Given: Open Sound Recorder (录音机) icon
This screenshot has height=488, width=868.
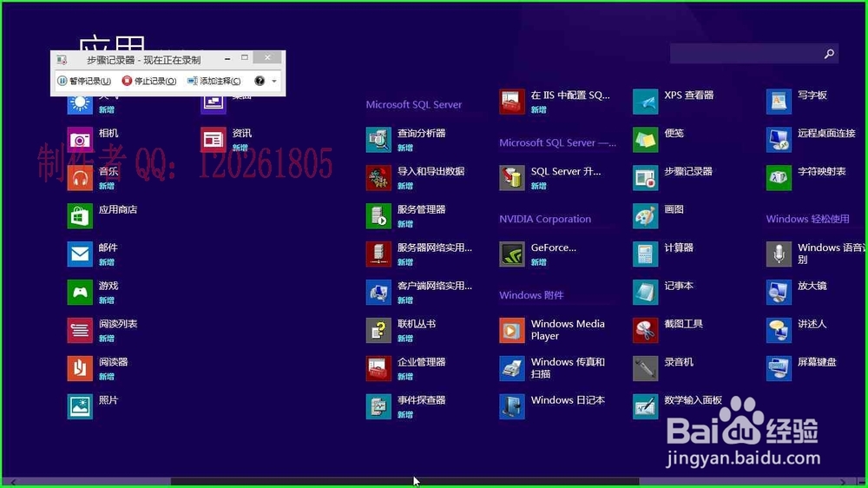Looking at the screenshot, I should pyautogui.click(x=646, y=369).
